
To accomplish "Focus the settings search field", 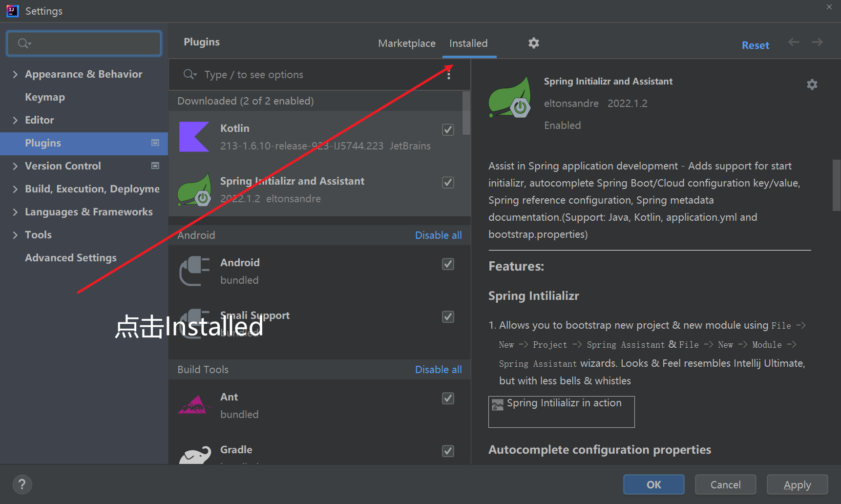I will (84, 43).
